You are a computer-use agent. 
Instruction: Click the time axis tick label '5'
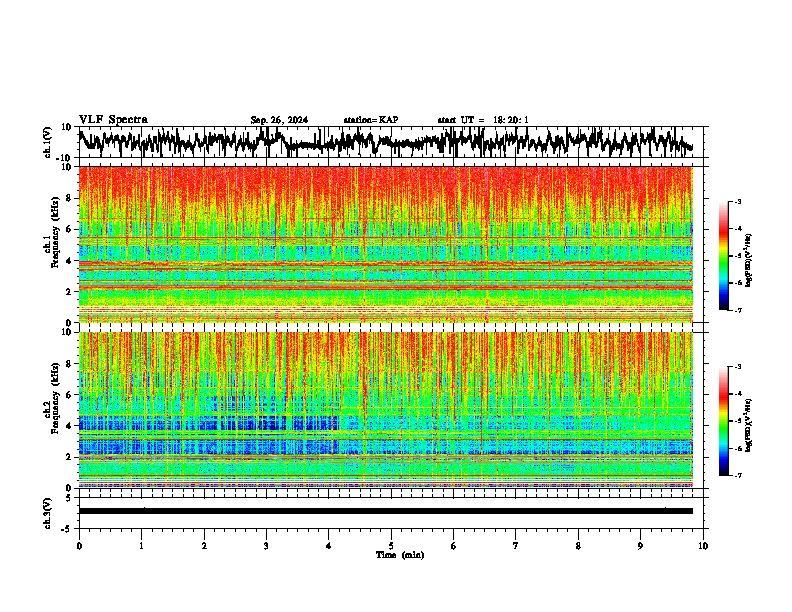[391, 546]
